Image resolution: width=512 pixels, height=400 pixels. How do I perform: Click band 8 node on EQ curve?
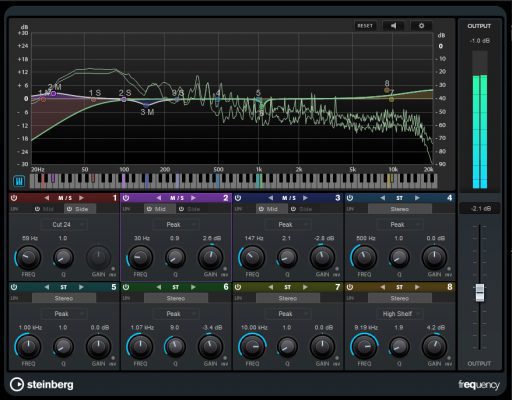pos(387,90)
